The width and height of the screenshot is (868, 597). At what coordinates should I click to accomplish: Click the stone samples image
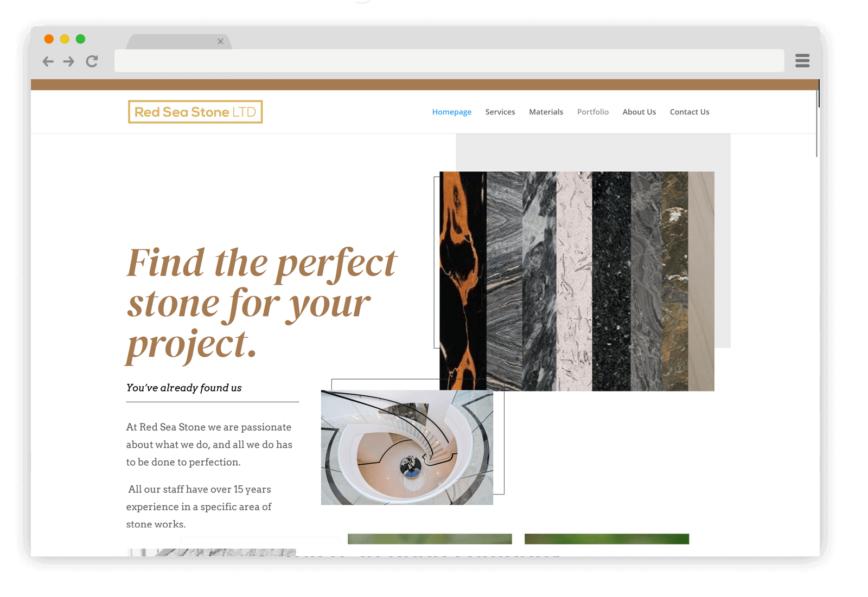click(577, 281)
